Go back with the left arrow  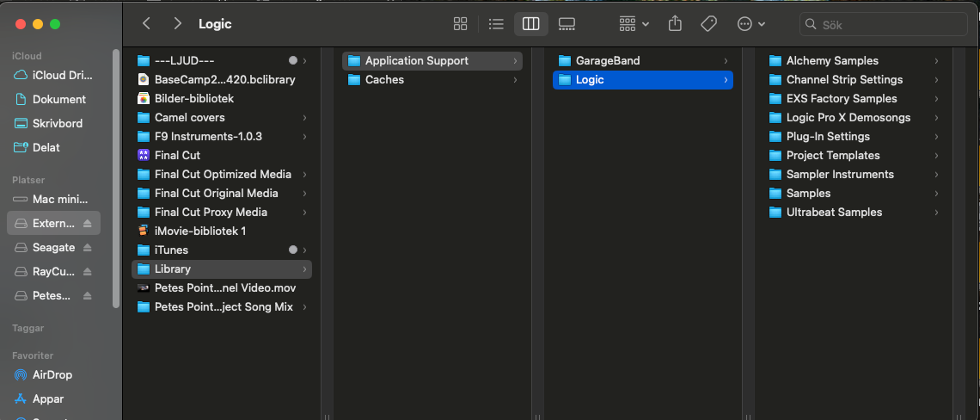pyautogui.click(x=147, y=24)
